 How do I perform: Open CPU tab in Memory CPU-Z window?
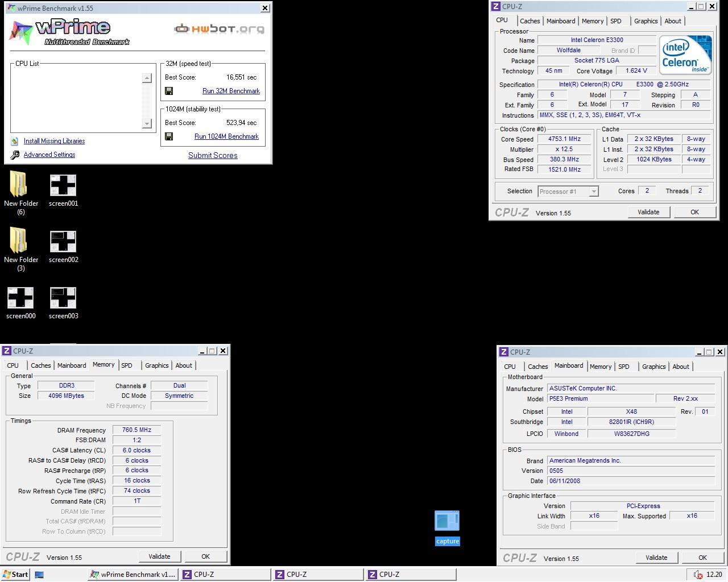coord(13,365)
